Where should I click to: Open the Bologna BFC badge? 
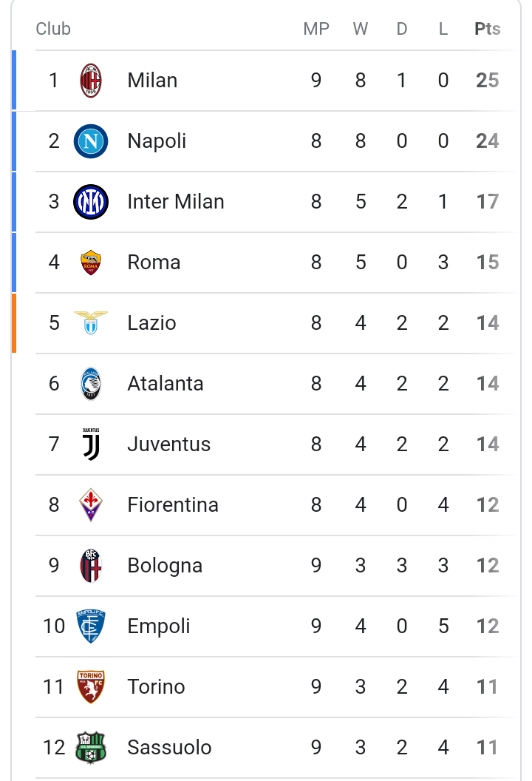pos(91,566)
